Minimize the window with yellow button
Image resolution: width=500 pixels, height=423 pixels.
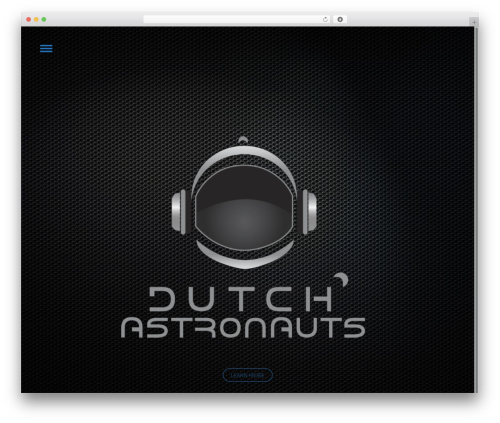36,19
